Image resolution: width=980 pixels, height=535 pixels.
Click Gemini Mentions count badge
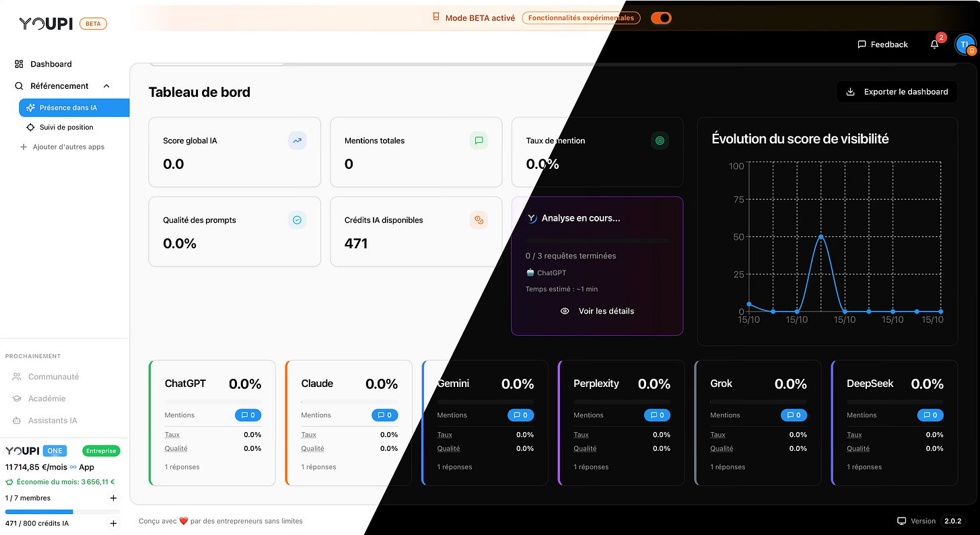pyautogui.click(x=521, y=415)
